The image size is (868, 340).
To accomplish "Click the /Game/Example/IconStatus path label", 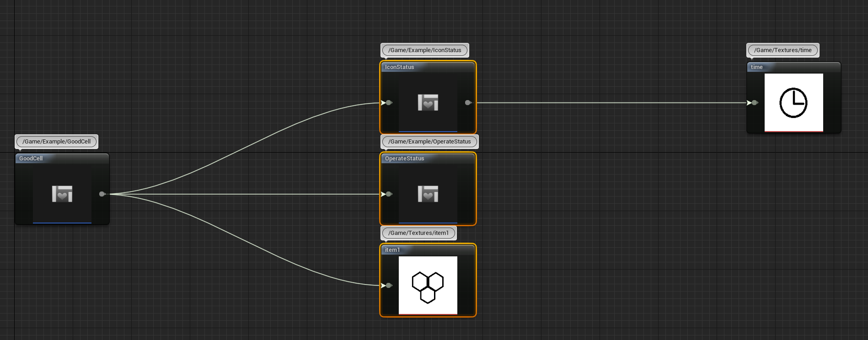I will click(425, 50).
